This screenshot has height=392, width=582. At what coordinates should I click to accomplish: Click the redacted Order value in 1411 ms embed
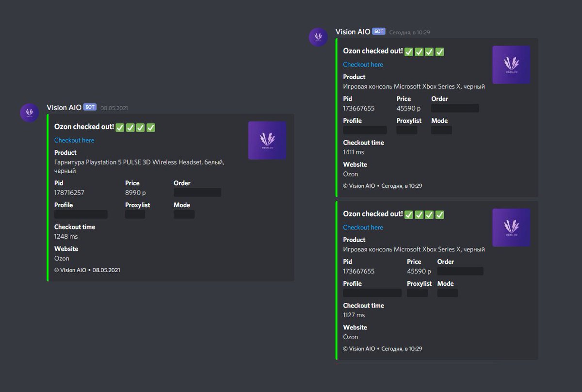tap(455, 108)
